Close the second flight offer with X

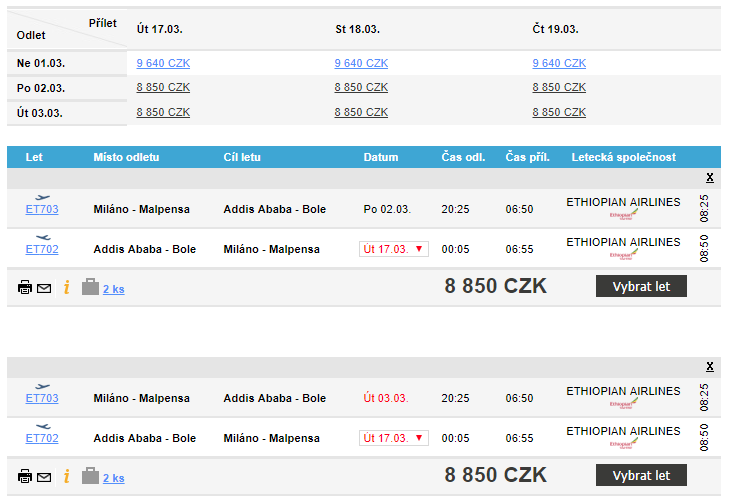pyautogui.click(x=709, y=366)
